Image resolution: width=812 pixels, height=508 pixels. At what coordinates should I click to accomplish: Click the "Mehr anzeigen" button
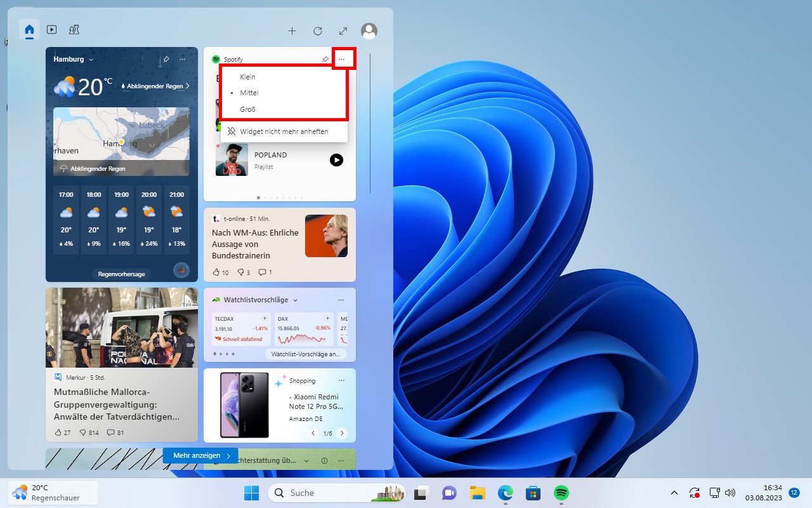tap(200, 455)
